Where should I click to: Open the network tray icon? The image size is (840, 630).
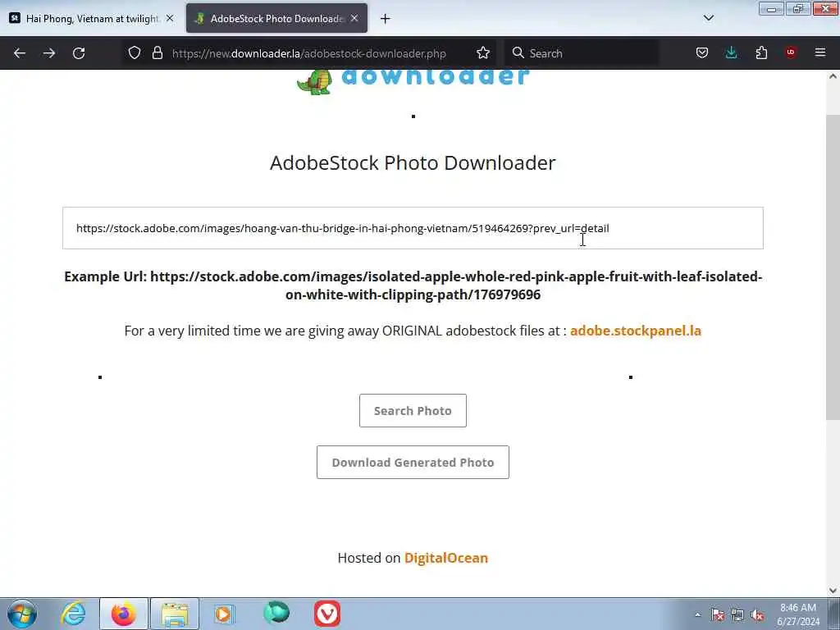coord(737,615)
